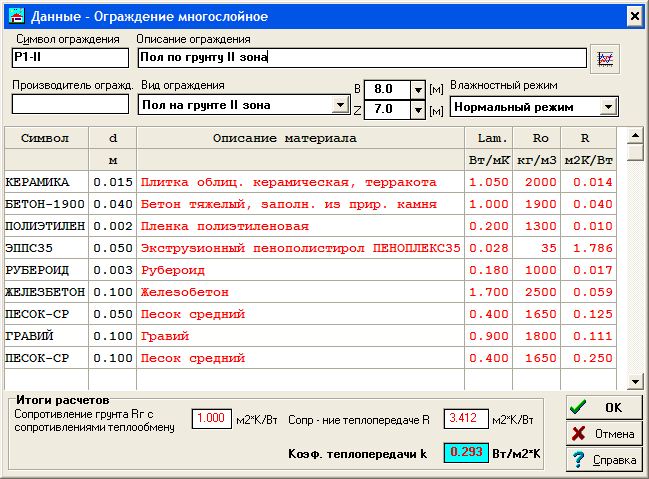Viewport: 649px width, 479px height.
Task: Select the РУБЕРОИД symbol cell
Action: point(46,270)
